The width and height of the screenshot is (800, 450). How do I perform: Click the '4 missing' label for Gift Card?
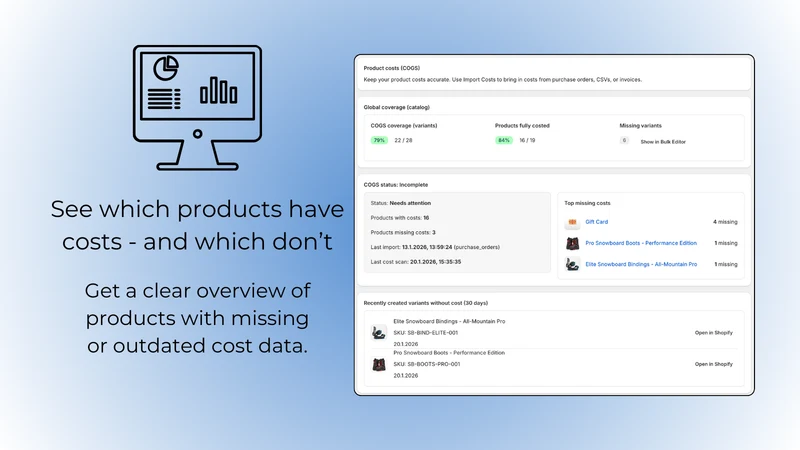point(725,222)
